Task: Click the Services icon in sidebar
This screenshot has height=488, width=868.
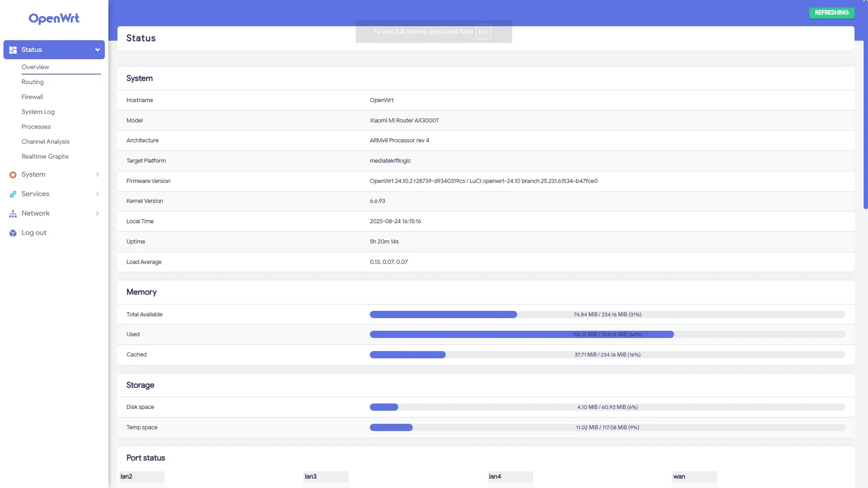Action: click(x=13, y=194)
